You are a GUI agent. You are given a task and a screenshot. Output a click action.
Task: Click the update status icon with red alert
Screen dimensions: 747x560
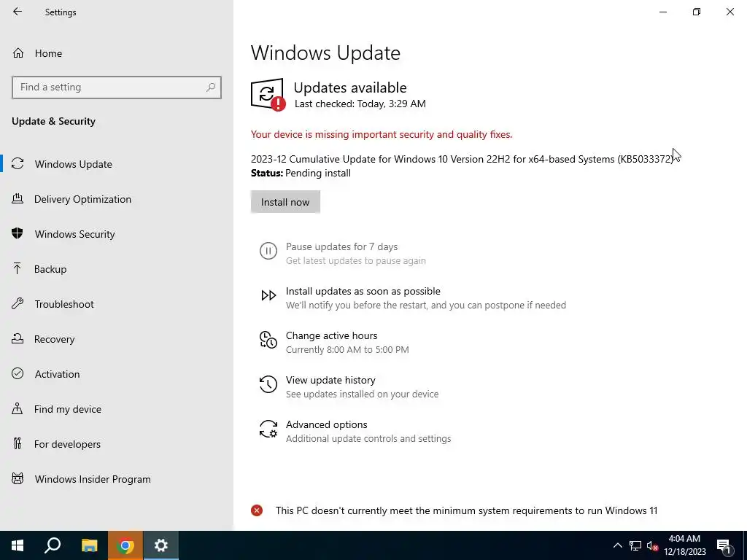(268, 94)
